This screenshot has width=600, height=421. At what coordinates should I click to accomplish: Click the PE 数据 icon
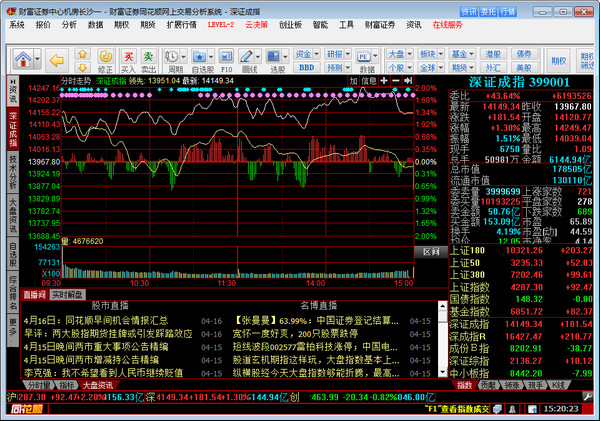coord(364,57)
